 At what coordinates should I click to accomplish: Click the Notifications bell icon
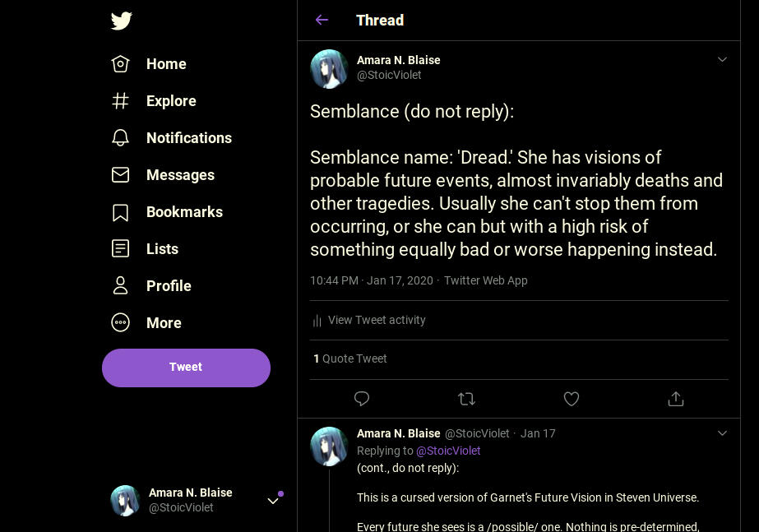coord(121,138)
